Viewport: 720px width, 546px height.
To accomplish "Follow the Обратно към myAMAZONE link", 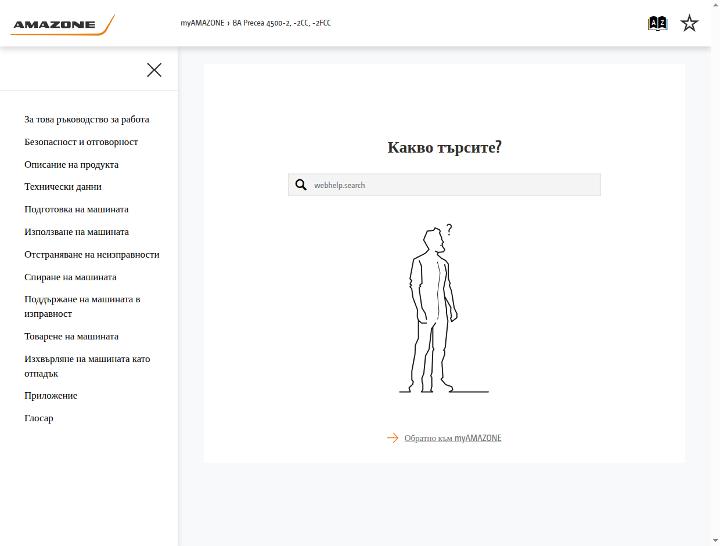I will [453, 438].
